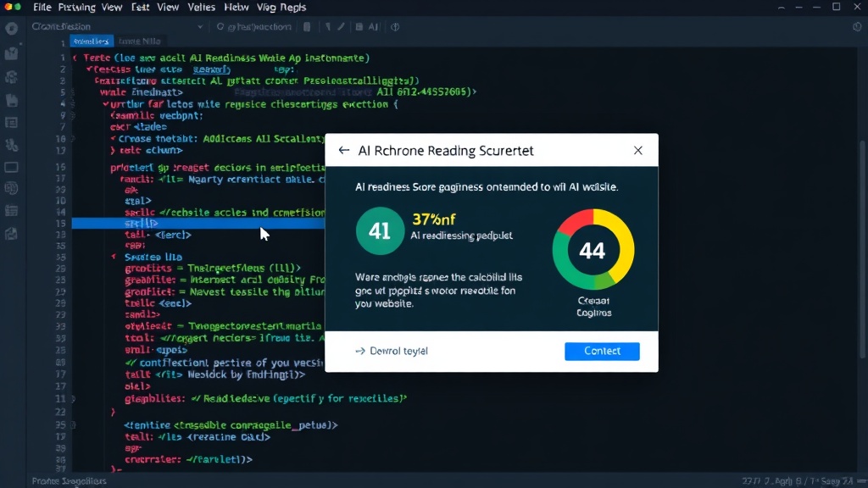Open the Pistwing menu
Viewport: 868px width, 488px height.
[x=76, y=7]
